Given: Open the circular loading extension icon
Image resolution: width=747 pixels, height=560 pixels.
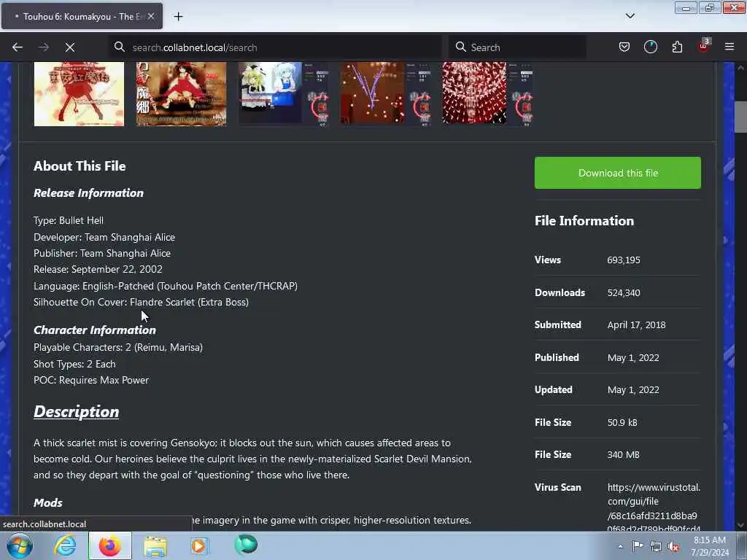Looking at the screenshot, I should click(650, 47).
